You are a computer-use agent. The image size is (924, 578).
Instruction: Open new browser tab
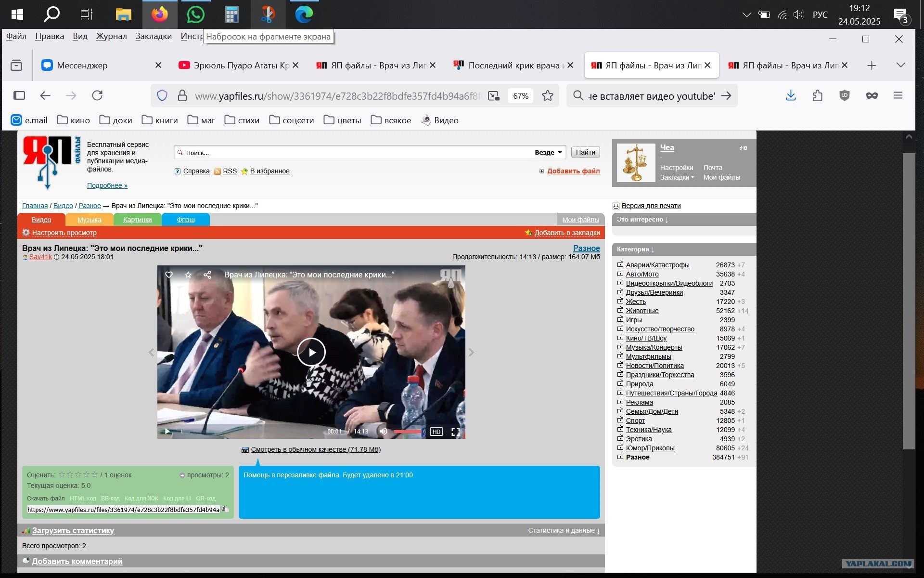[872, 66]
